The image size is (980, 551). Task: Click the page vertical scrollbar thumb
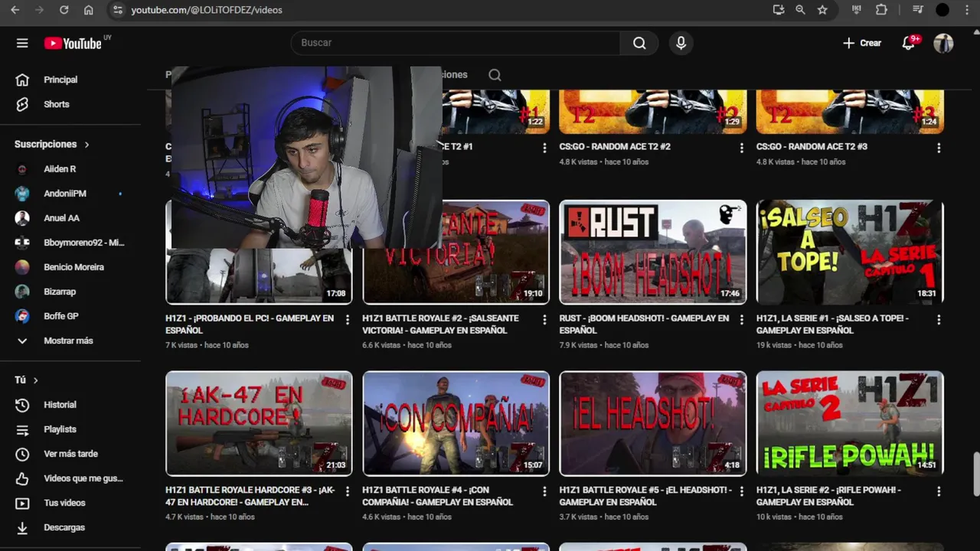[975, 474]
